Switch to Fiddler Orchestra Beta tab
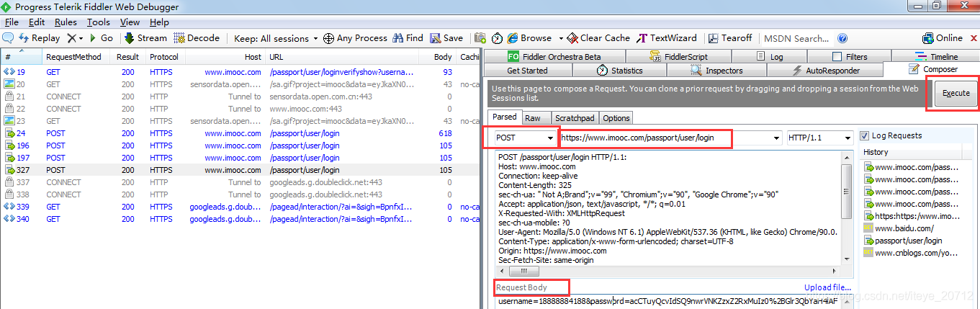This screenshot has width=980, height=309. coord(554,56)
